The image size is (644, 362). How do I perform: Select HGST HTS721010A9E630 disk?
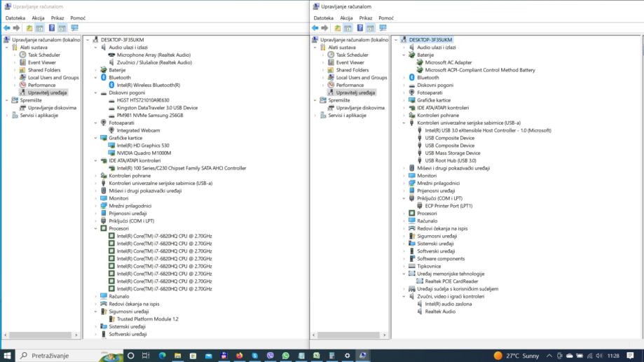click(x=143, y=100)
